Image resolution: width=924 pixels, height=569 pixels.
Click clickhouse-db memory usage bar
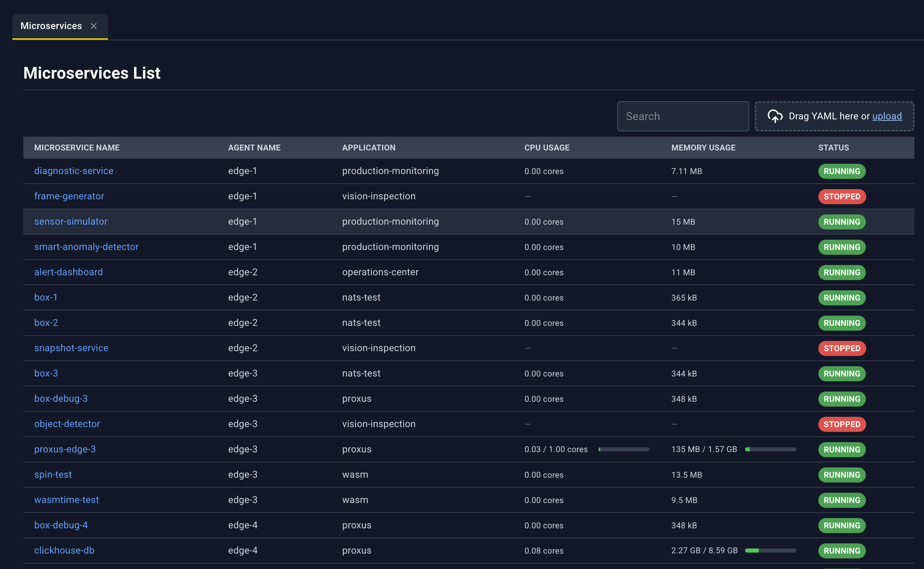click(770, 551)
